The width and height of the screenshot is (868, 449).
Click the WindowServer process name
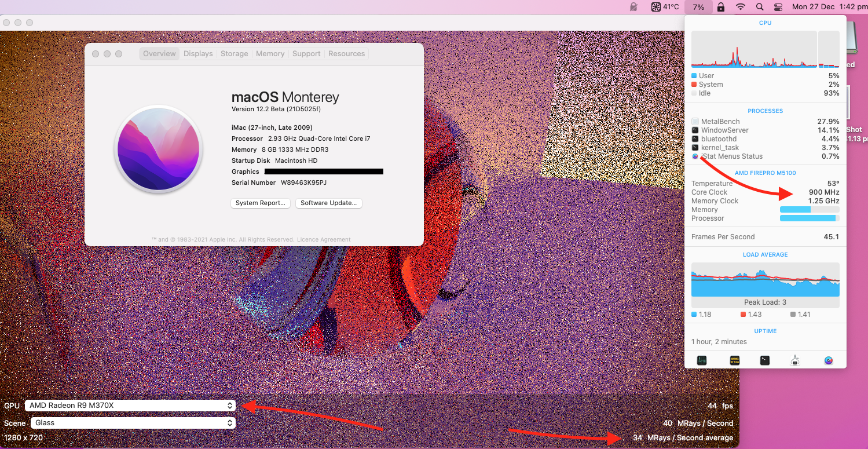point(725,130)
